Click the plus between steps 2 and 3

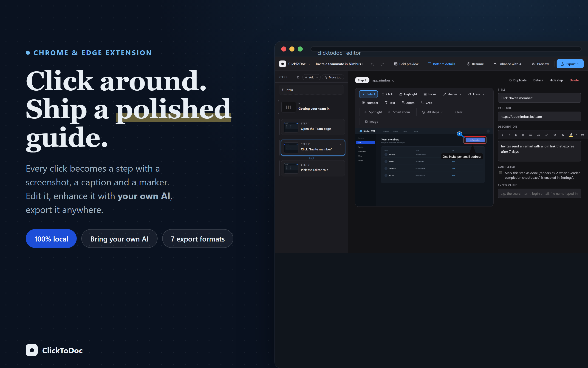pyautogui.click(x=311, y=158)
